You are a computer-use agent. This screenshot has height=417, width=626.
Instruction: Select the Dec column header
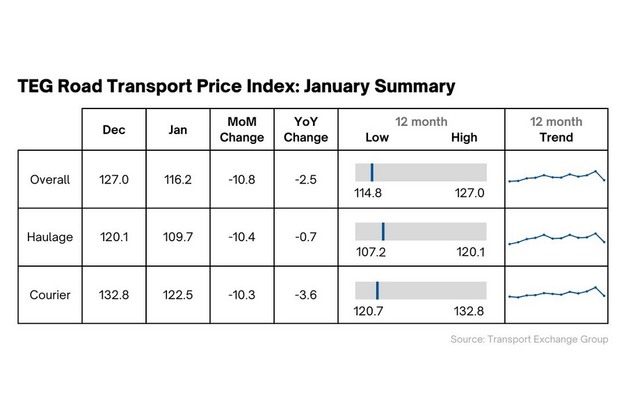114,129
